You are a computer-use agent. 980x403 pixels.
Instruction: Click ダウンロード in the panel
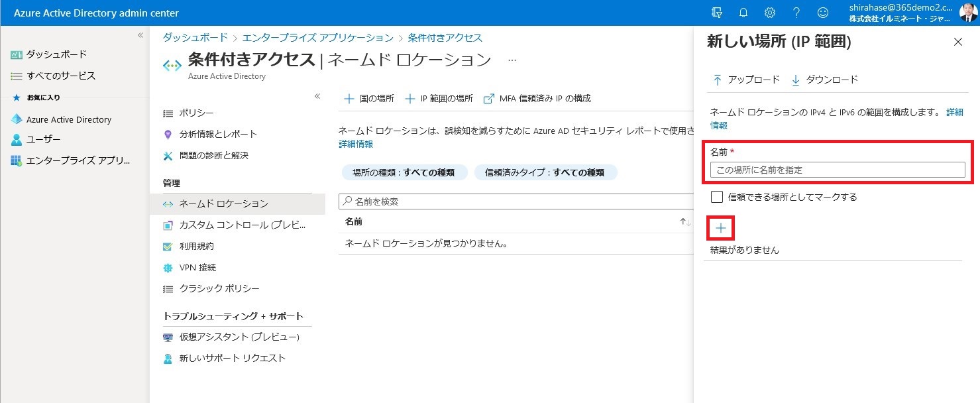[x=825, y=80]
